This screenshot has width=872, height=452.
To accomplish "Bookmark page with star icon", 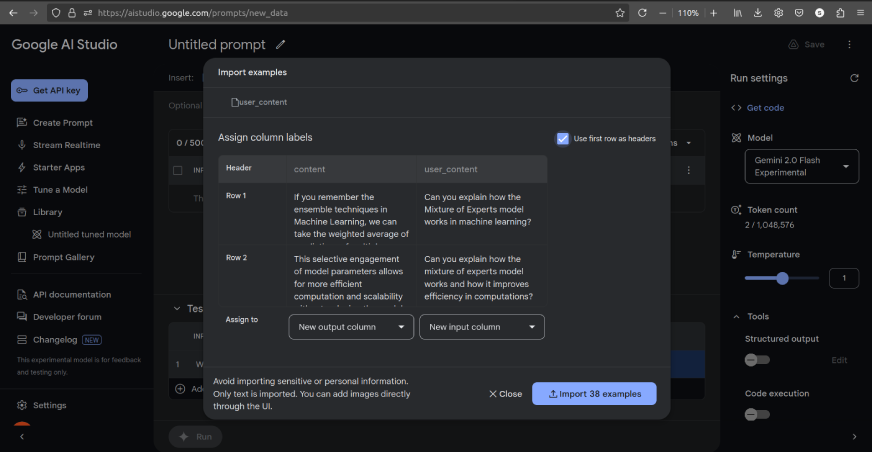I will (620, 13).
